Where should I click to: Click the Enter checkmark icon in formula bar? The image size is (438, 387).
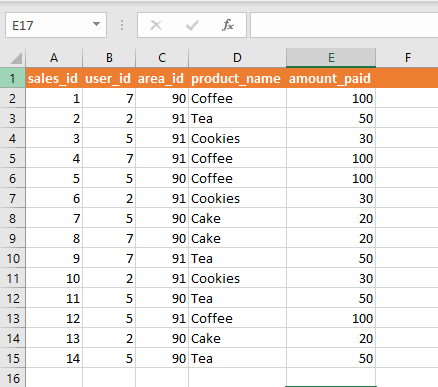pyautogui.click(x=192, y=25)
